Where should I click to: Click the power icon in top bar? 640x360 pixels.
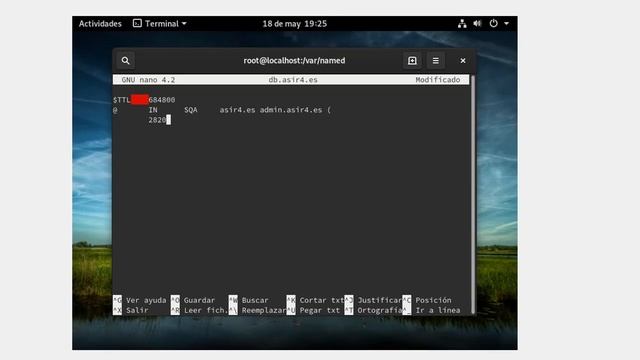point(493,23)
